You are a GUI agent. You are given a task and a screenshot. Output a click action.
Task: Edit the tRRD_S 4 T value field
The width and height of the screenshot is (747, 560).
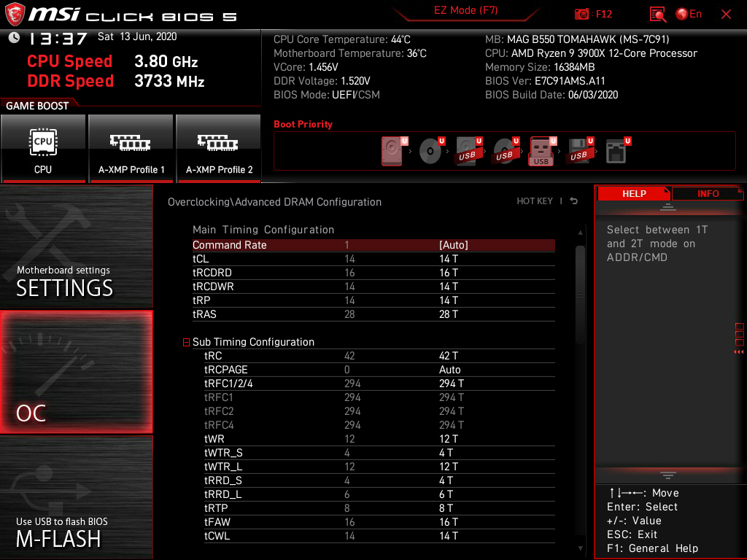446,480
